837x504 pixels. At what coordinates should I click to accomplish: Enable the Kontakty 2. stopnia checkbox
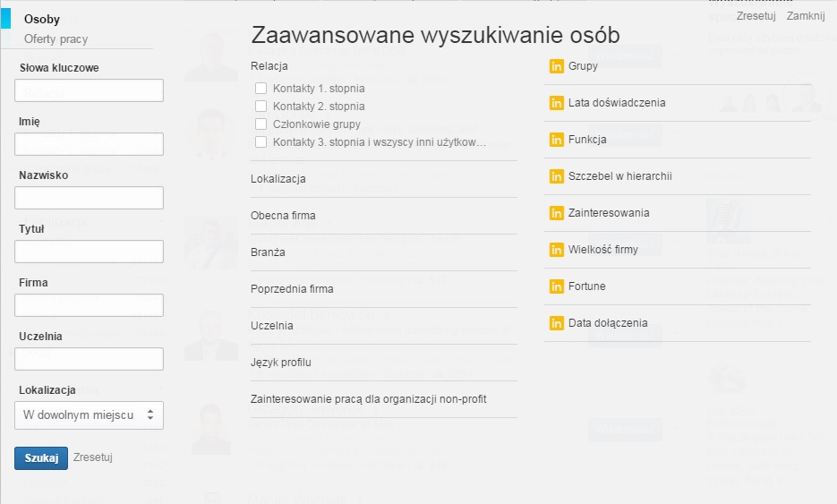pyautogui.click(x=261, y=107)
